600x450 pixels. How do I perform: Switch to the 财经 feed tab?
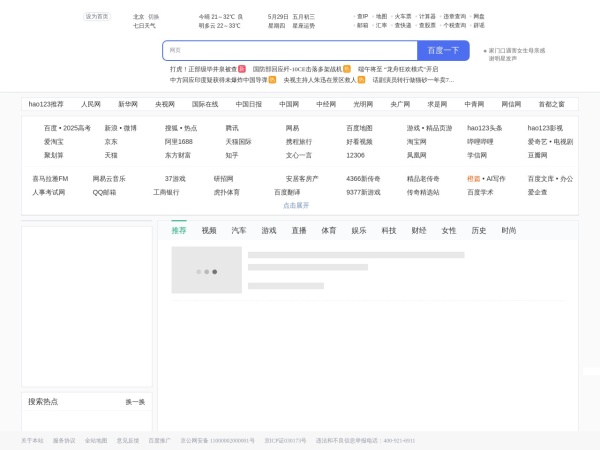(419, 230)
